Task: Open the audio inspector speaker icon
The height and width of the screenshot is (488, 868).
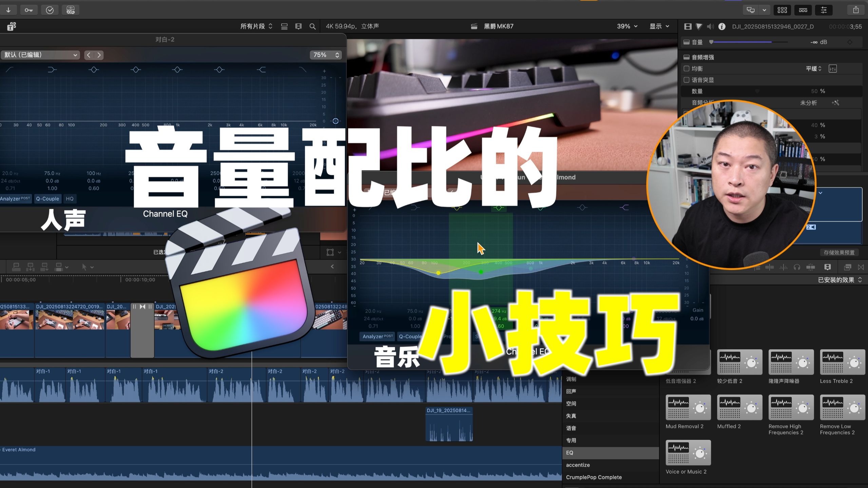Action: [x=710, y=26]
